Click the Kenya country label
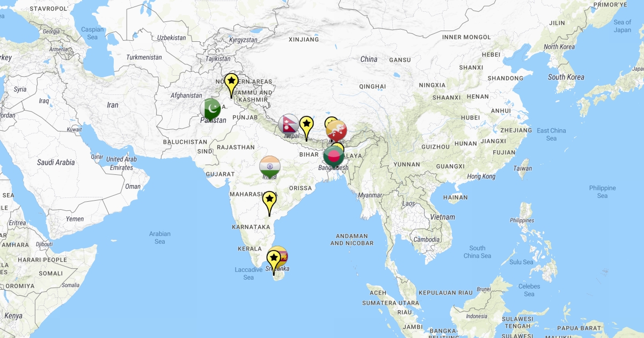This screenshot has width=644, height=338. (13, 316)
